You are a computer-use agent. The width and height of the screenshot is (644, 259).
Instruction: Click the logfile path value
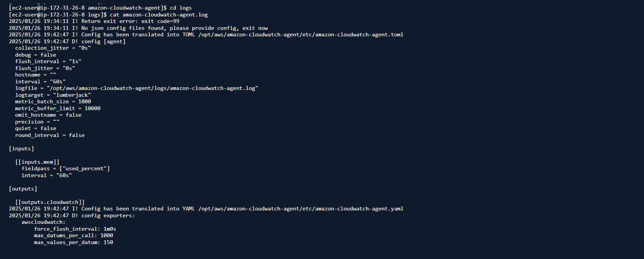[x=152, y=88]
